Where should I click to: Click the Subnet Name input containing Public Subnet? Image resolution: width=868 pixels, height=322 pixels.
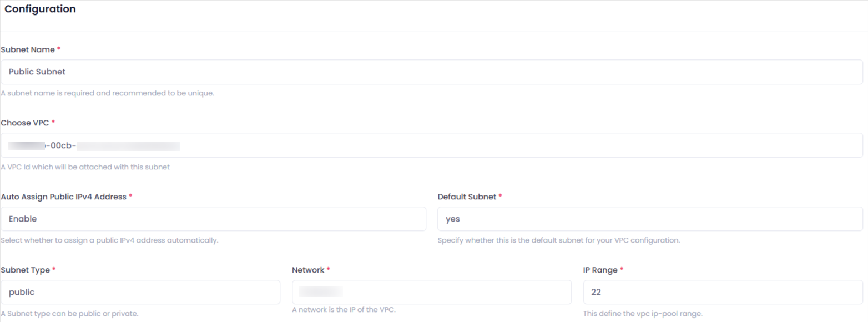pyautogui.click(x=432, y=72)
